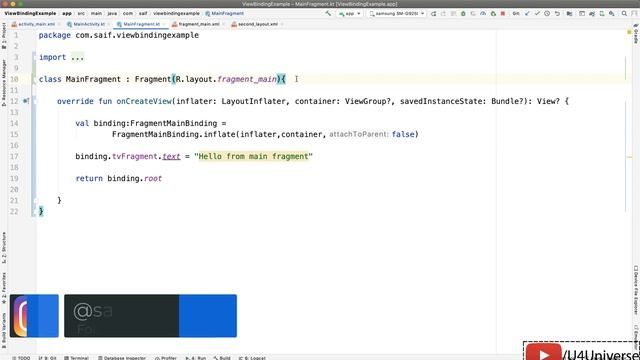Open the Profiler tool window
The image size is (640, 360).
tap(166, 358)
